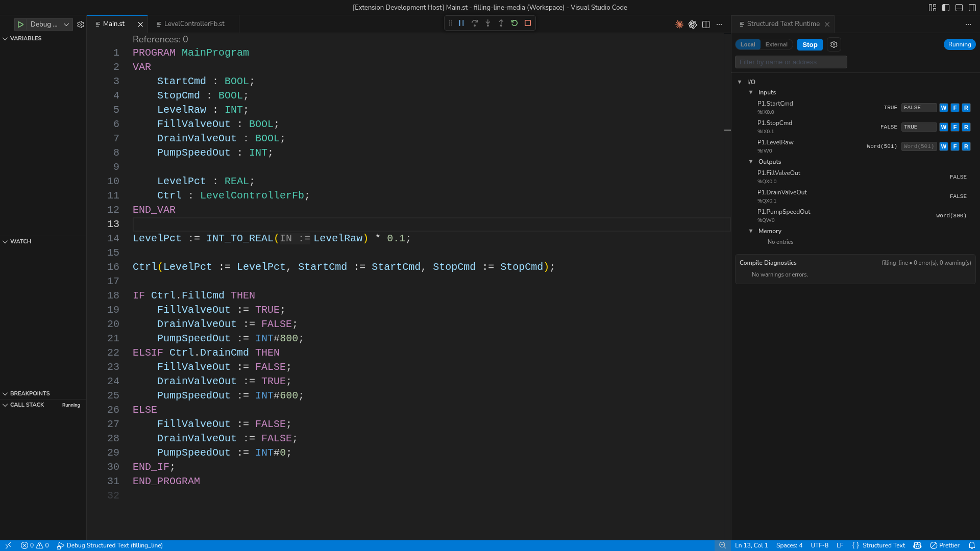Toggle the Local runtime filter
Screen dimensions: 980x551
click(747, 44)
